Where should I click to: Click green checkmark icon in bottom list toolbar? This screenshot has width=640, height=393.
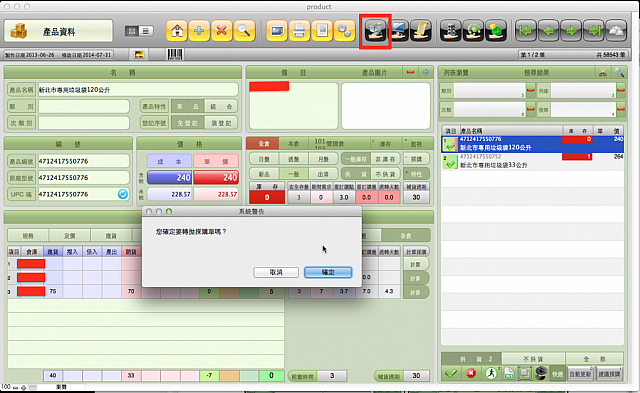[451, 373]
